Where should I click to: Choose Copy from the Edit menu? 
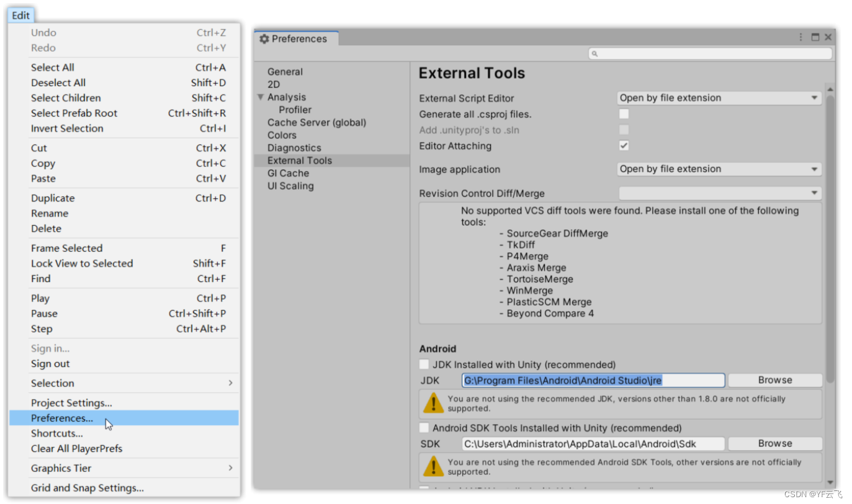124,163
